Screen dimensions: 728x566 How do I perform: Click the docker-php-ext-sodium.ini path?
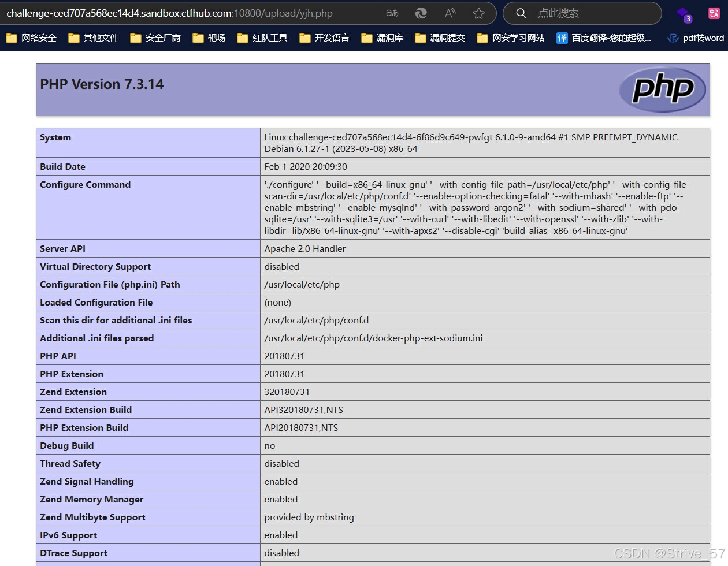(374, 338)
